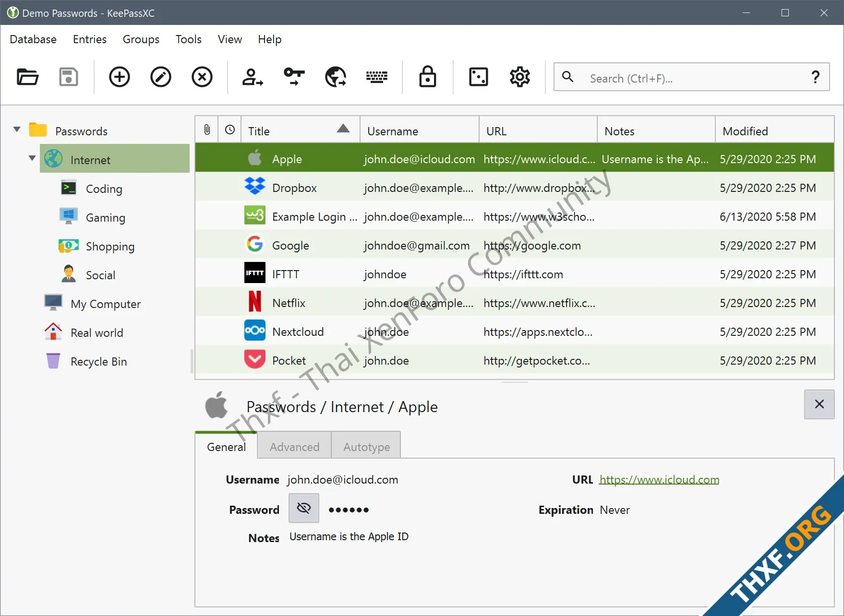Switch to the Autotype tab

pyautogui.click(x=366, y=446)
